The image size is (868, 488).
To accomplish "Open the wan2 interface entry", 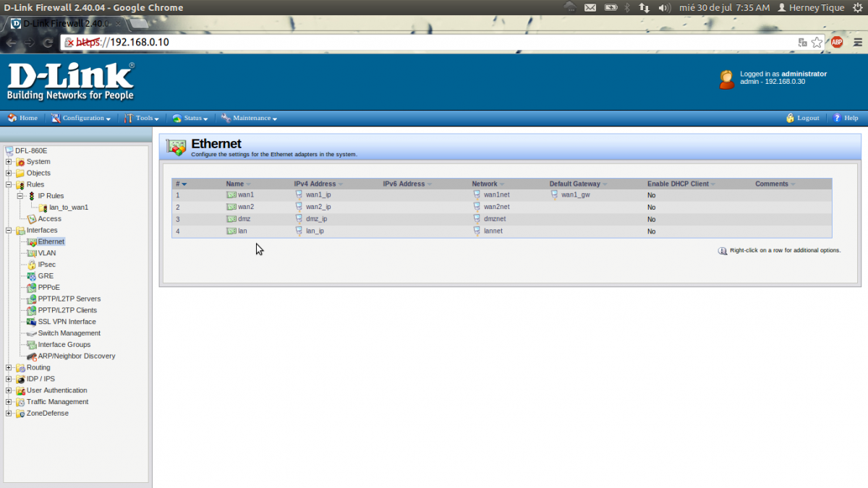I will pos(246,207).
